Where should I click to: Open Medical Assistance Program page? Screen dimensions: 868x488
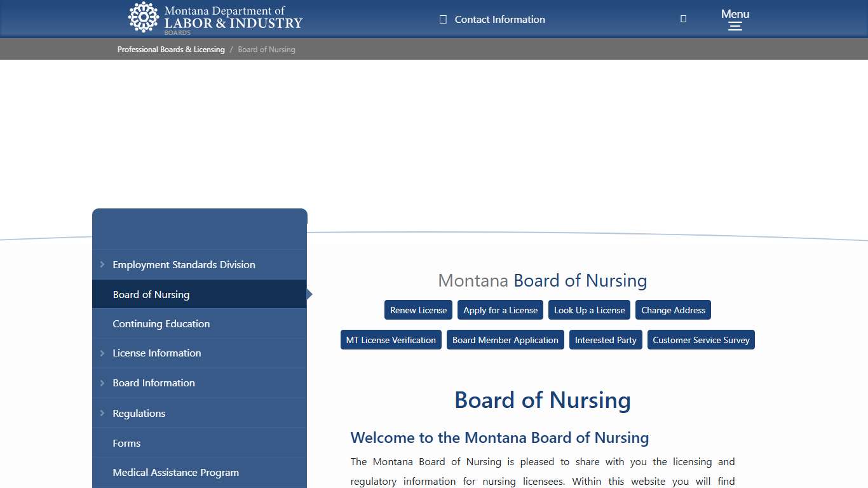(x=175, y=472)
